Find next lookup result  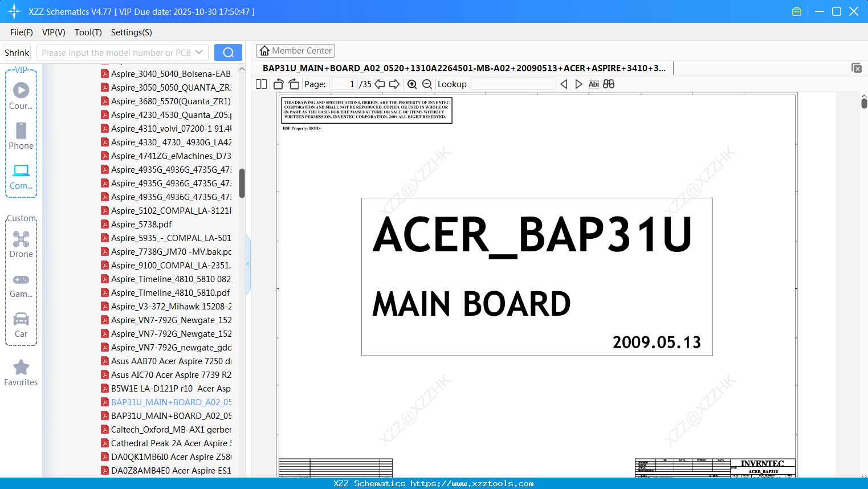578,84
